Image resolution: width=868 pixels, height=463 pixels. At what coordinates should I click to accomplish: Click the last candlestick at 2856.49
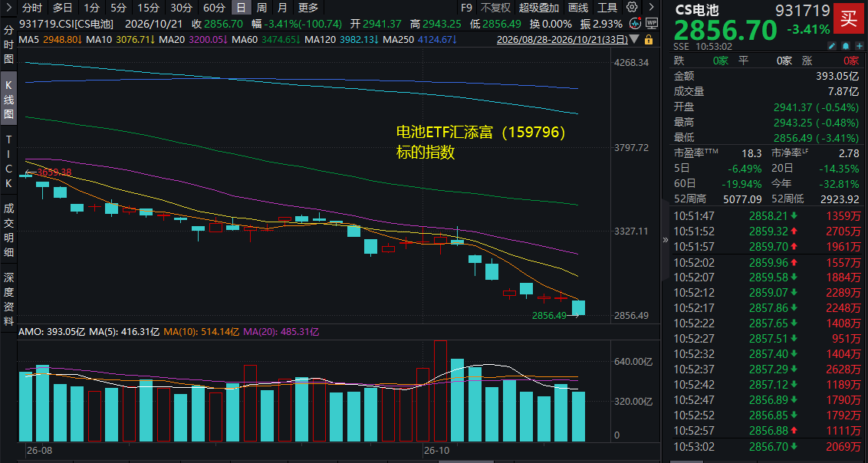click(x=578, y=308)
